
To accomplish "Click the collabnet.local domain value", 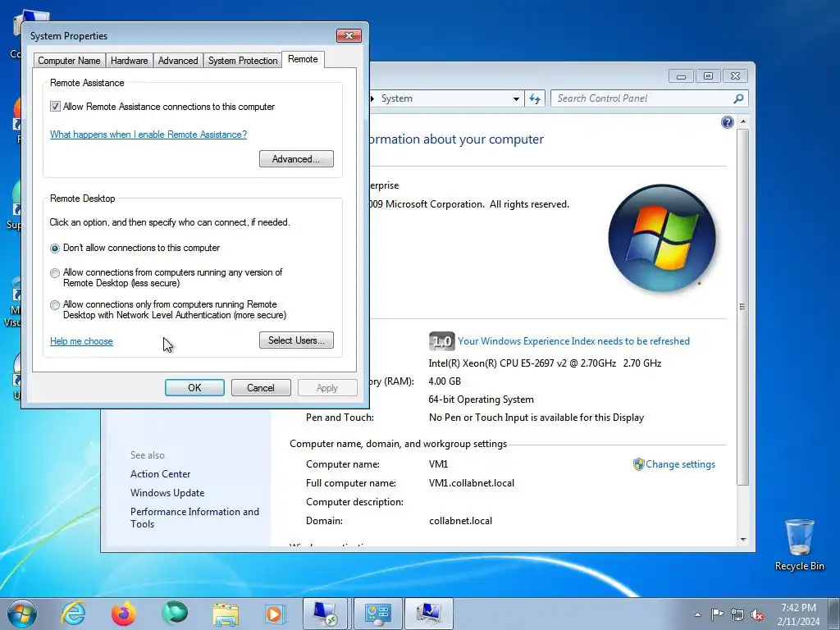I will pyautogui.click(x=461, y=521).
